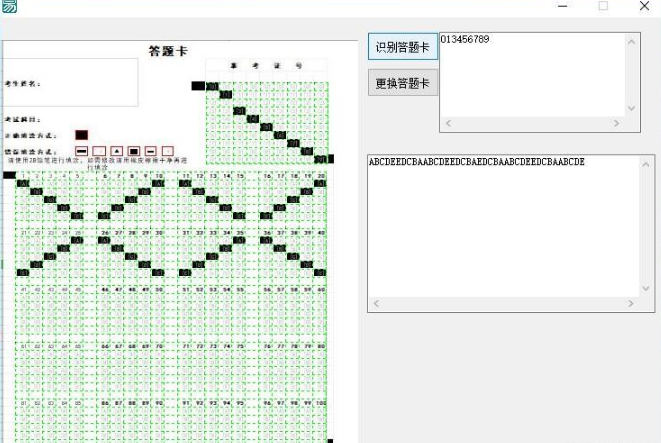The height and width of the screenshot is (443, 661).
Task: Click right arrow under the ABCDE answers box
Action: [x=631, y=303]
